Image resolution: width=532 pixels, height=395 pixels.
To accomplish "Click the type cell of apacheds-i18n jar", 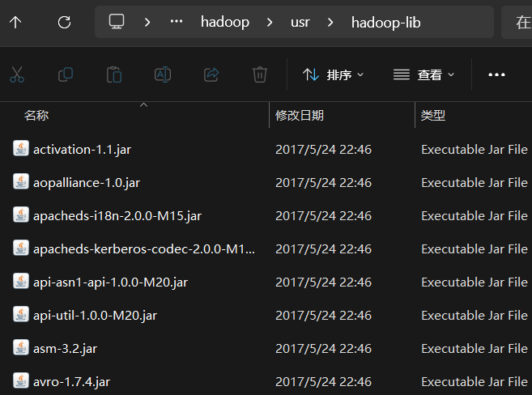I will (475, 216).
